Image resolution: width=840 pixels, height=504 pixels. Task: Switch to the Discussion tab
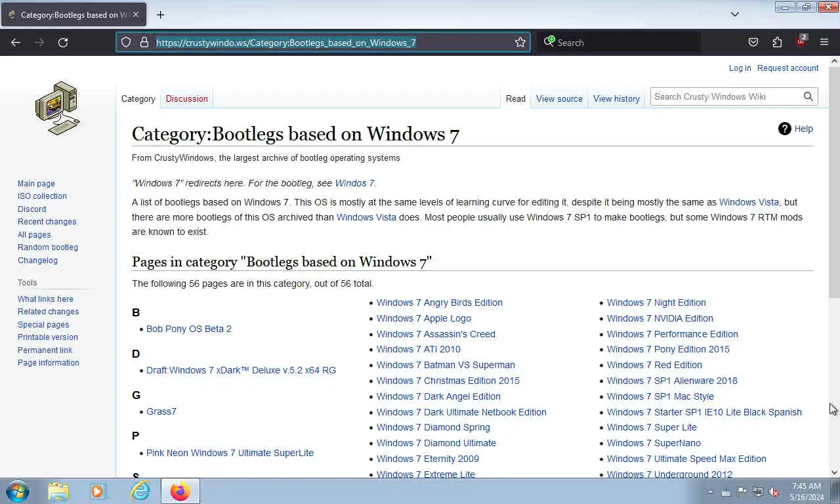click(x=186, y=98)
